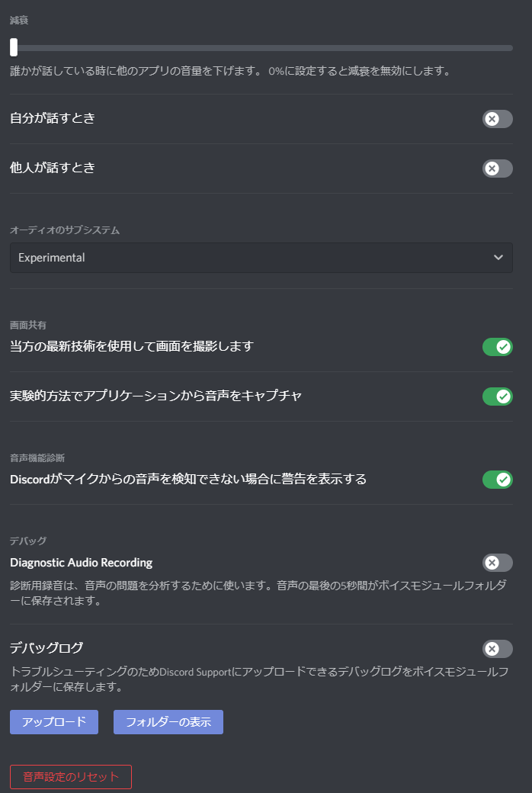Click the checkmark icon on mic warning toggle

(x=503, y=480)
